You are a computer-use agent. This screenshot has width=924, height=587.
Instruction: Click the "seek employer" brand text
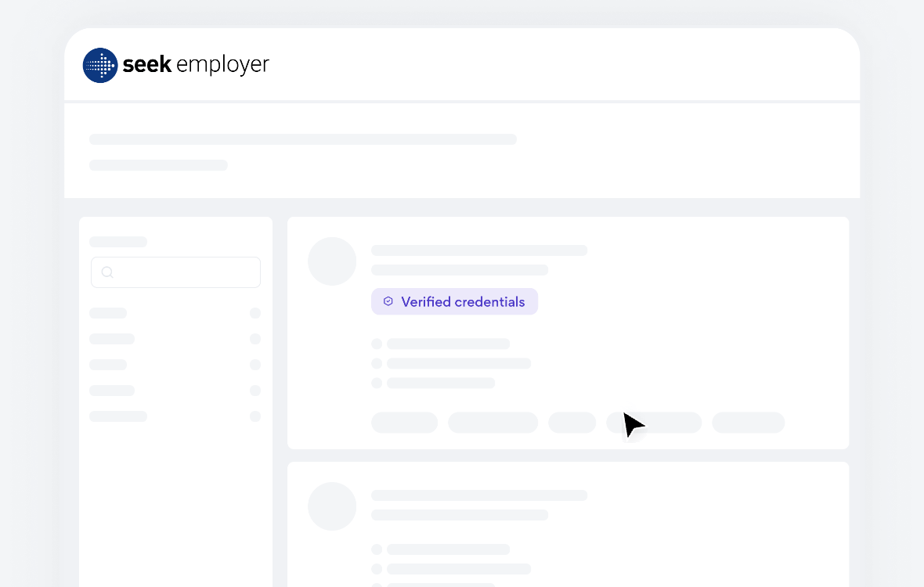pos(196,65)
